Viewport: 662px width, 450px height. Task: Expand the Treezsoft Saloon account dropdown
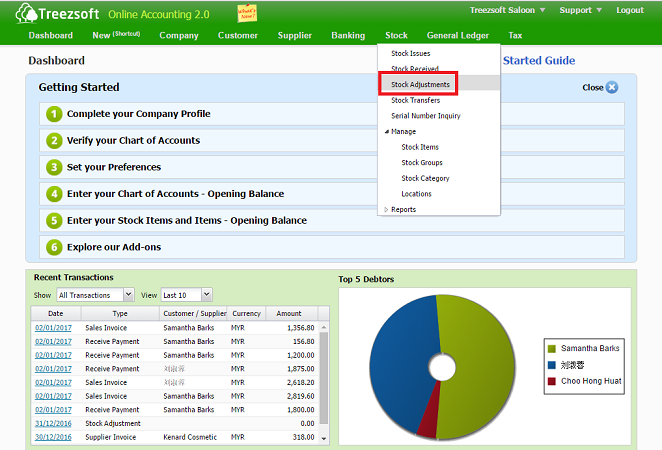pyautogui.click(x=508, y=10)
